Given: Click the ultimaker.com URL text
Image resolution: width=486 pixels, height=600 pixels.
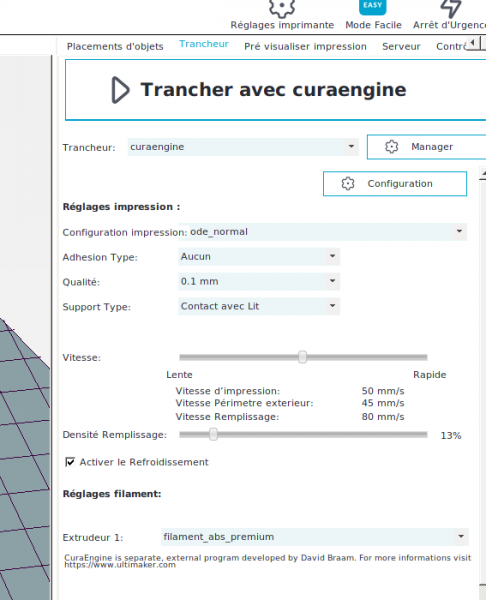Looking at the screenshot, I should click(x=120, y=565).
